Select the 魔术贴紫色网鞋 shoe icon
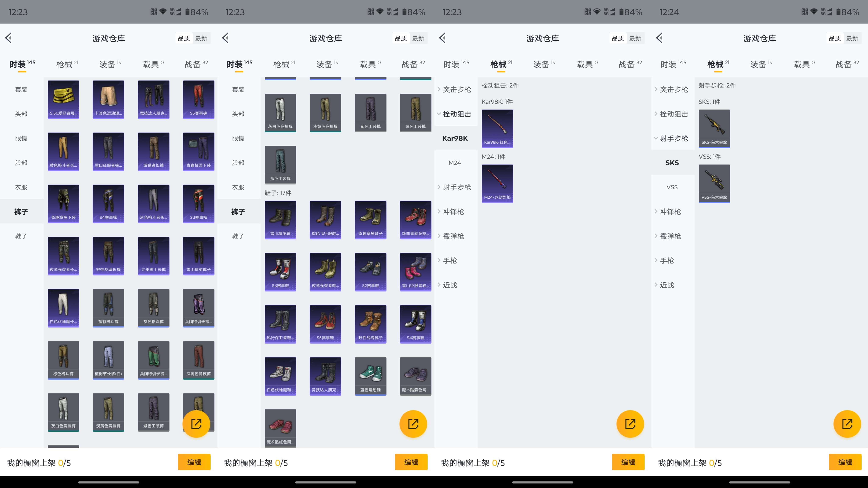The height and width of the screenshot is (488, 868). pos(416,376)
